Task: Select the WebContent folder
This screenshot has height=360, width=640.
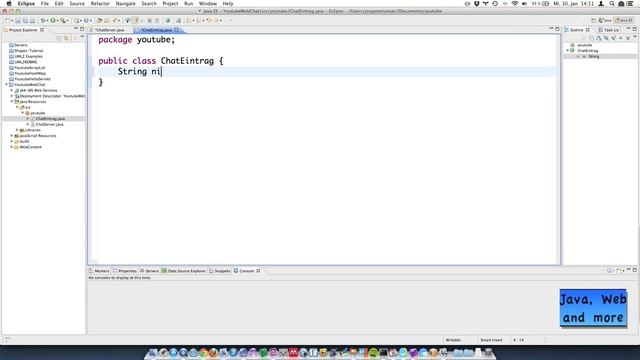Action: (28, 147)
